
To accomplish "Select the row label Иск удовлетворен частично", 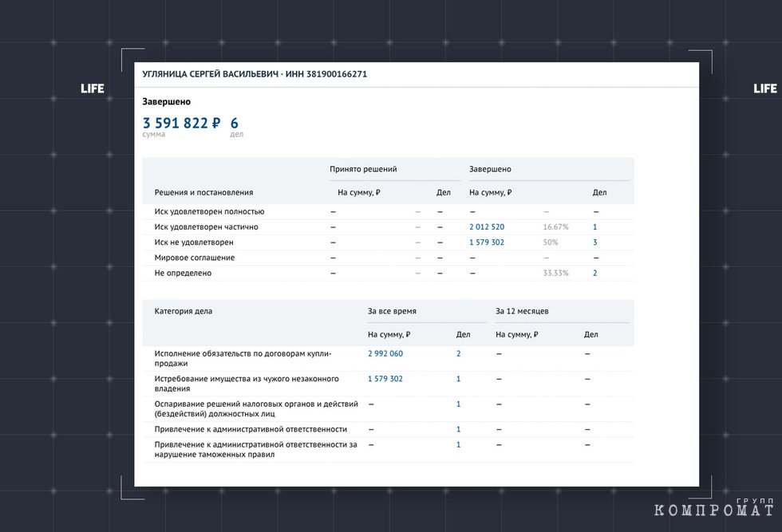I will point(207,227).
